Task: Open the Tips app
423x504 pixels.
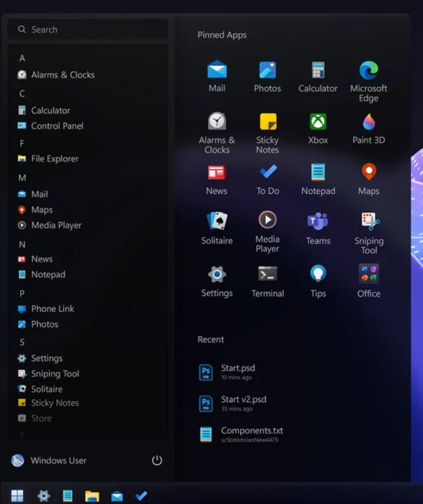Action: (x=318, y=281)
